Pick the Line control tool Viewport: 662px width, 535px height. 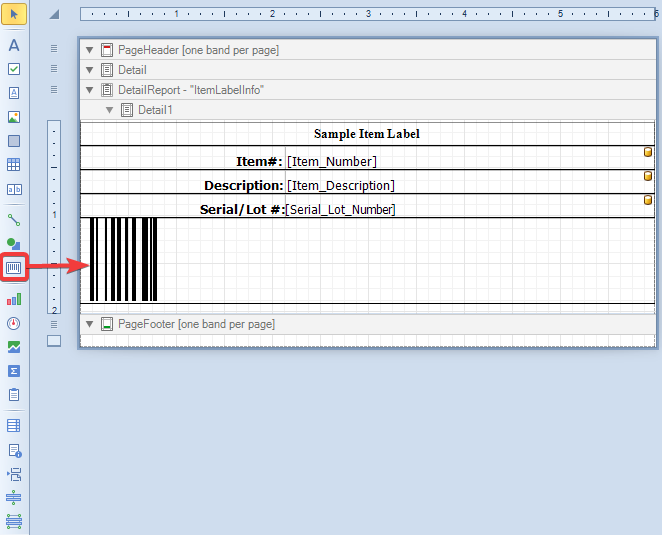click(14, 219)
